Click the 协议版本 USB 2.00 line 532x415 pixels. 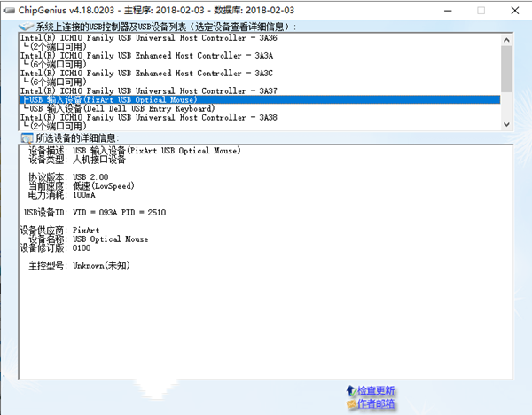click(x=68, y=177)
